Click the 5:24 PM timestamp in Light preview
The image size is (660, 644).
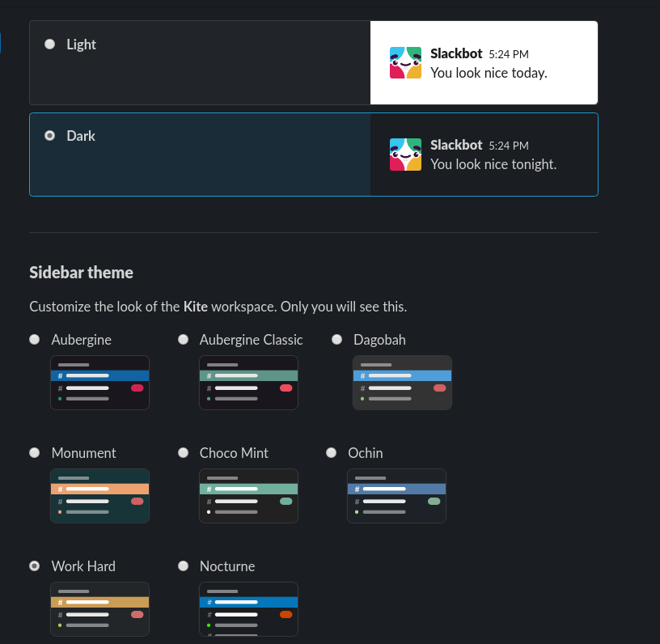(x=509, y=54)
